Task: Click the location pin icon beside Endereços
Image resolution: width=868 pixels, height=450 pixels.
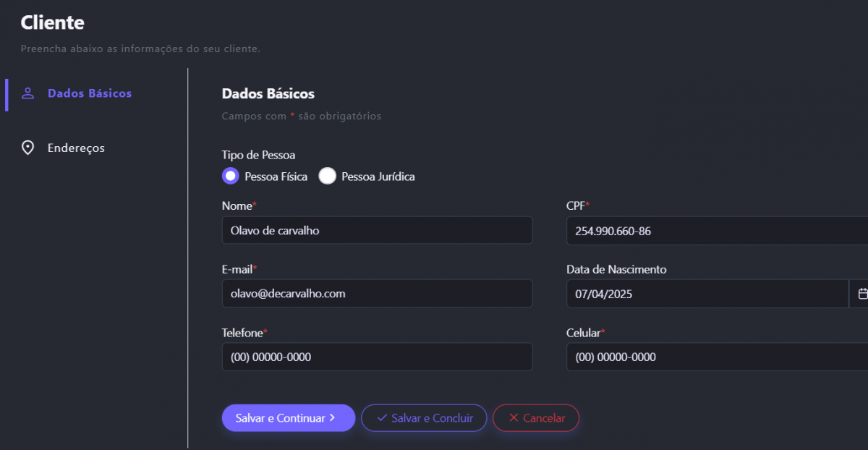Action: (28, 148)
